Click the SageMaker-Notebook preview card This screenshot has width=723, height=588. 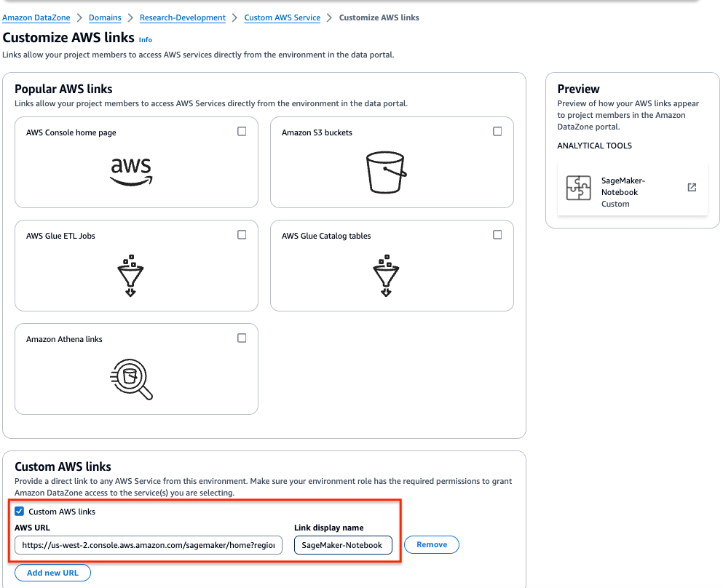[x=632, y=188]
